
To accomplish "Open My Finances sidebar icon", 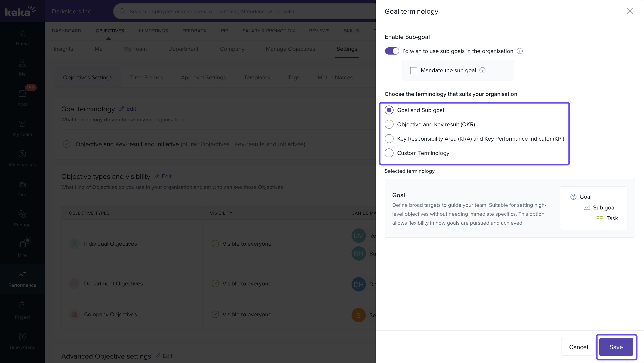I will [22, 158].
